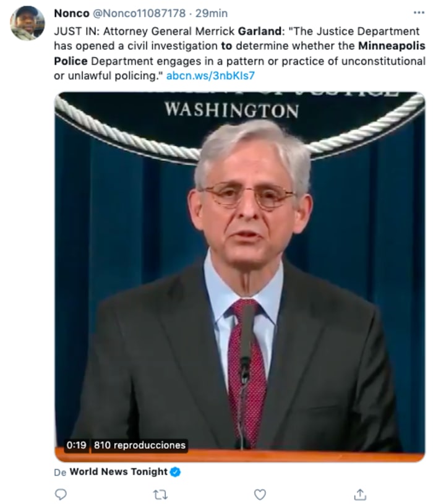Open the three-dot more options menu
Viewport: 433px width, 504px height.
419,13
